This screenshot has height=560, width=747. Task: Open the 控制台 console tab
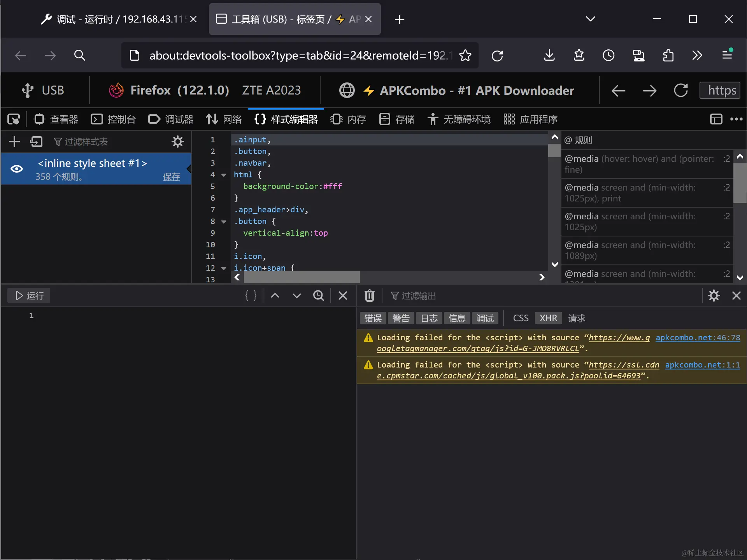point(113,119)
